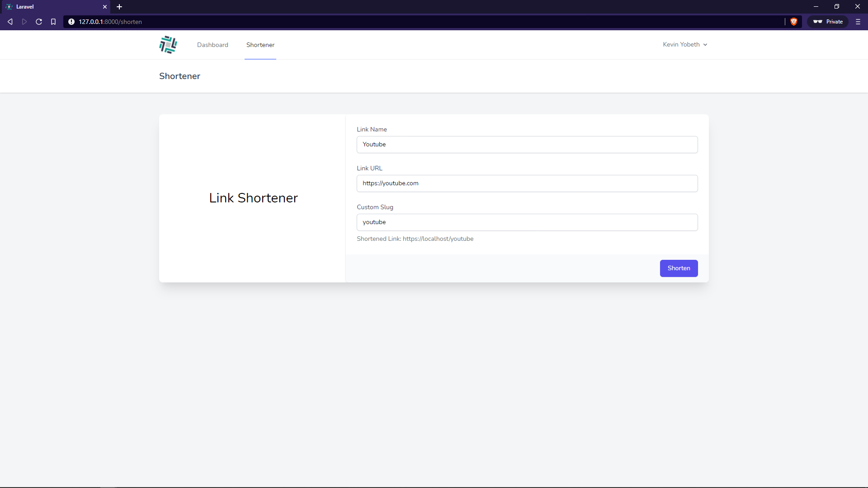Open a new browser tab
This screenshot has height=488, width=868.
(x=119, y=7)
